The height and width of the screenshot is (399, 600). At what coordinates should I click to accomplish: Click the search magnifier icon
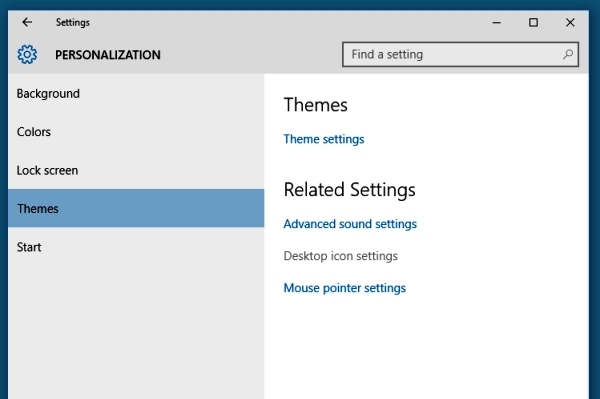point(568,54)
